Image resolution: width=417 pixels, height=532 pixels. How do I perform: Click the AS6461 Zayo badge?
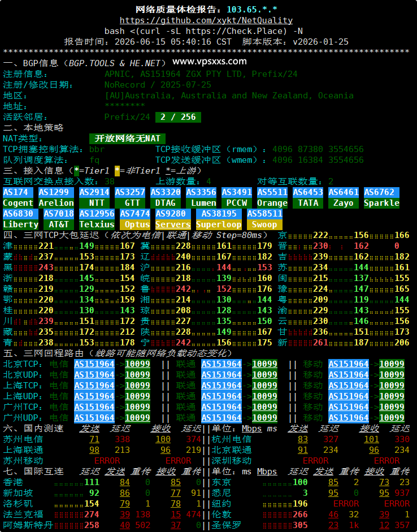pos(344,197)
